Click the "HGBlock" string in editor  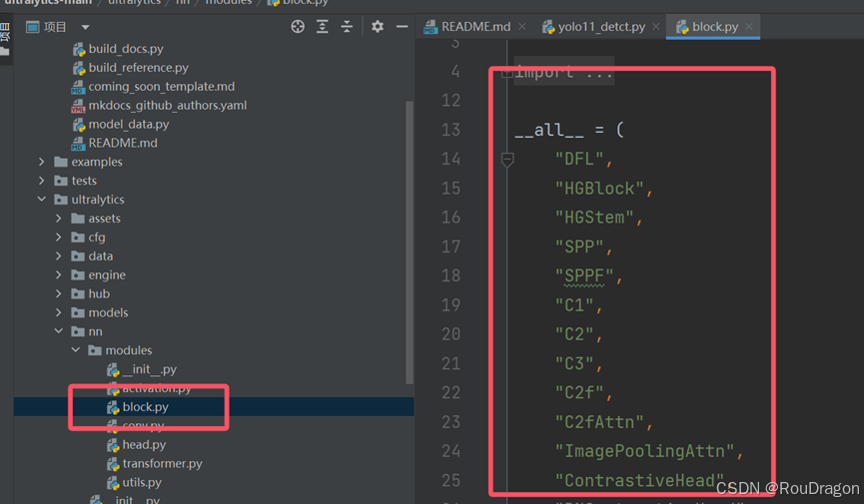pos(599,189)
